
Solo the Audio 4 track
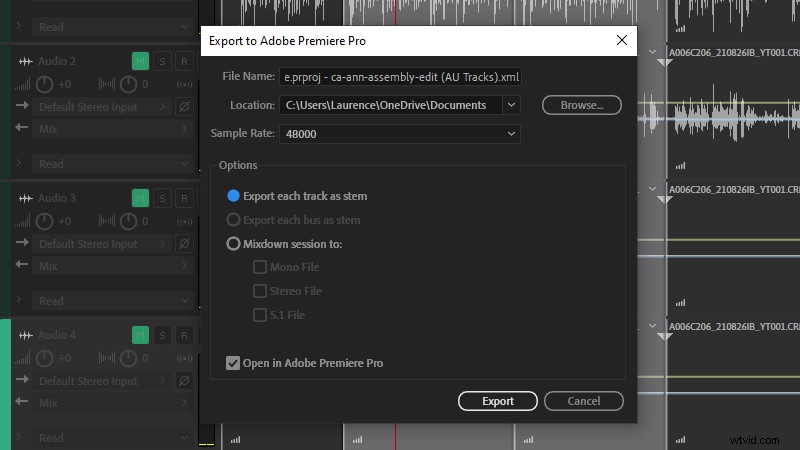(x=162, y=335)
